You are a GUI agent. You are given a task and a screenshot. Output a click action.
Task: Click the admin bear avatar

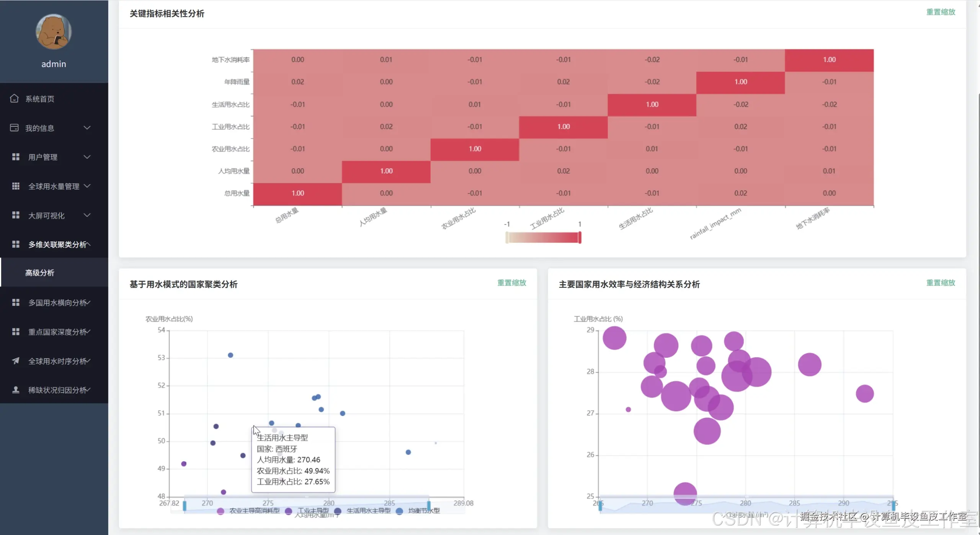54,32
